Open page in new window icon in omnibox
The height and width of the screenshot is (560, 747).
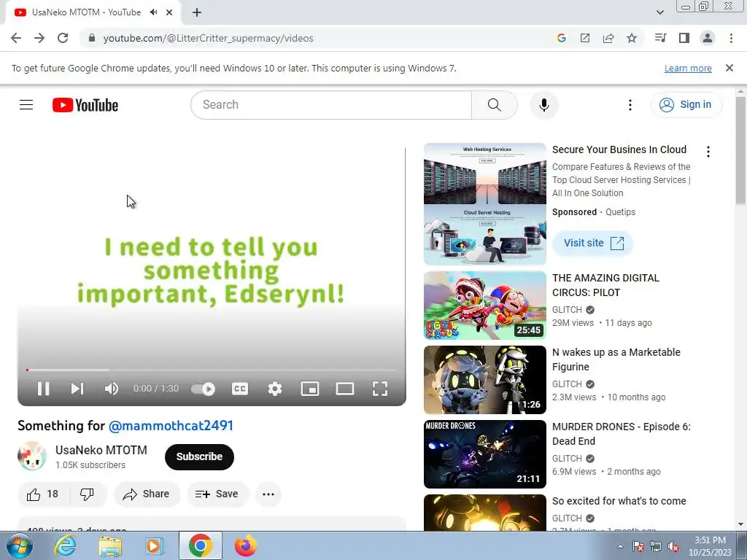[585, 38]
